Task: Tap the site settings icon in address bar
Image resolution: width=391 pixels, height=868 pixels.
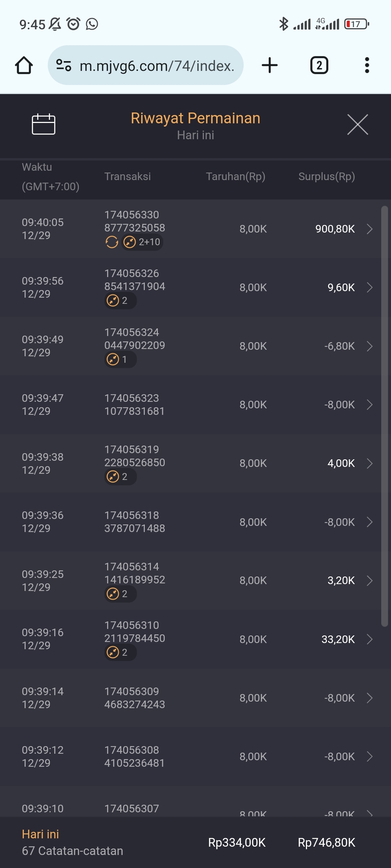Action: click(64, 65)
